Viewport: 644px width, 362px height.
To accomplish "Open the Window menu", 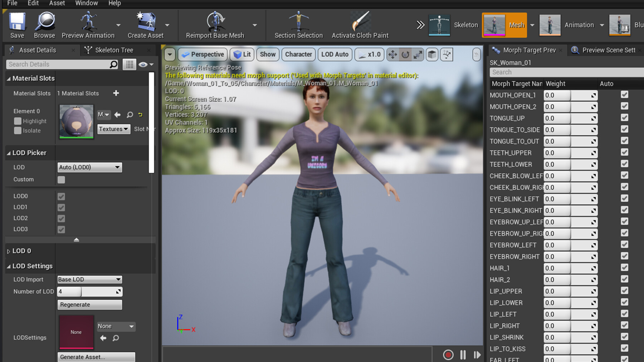I will pos(86,3).
